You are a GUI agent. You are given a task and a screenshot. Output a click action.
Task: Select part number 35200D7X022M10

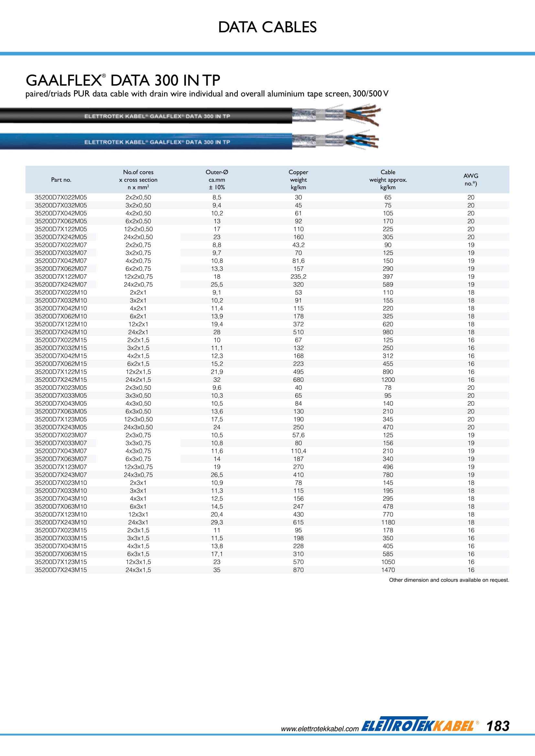click(x=61, y=293)
